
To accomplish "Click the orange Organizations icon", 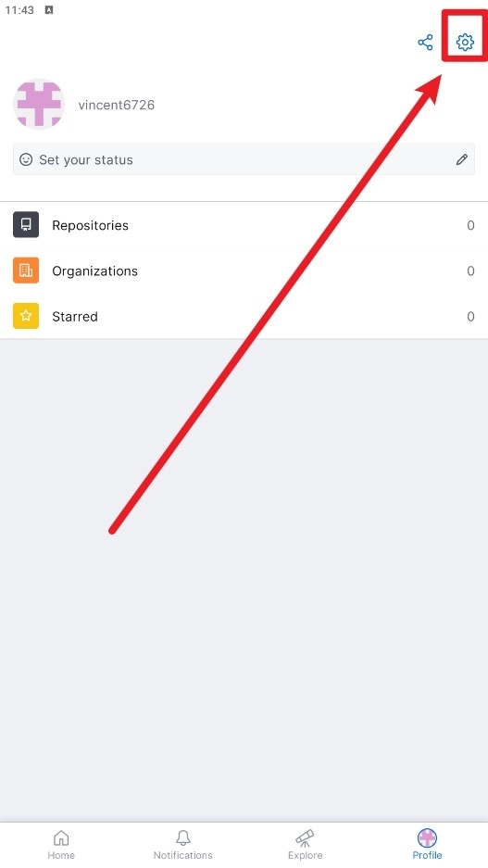I will pos(26,270).
